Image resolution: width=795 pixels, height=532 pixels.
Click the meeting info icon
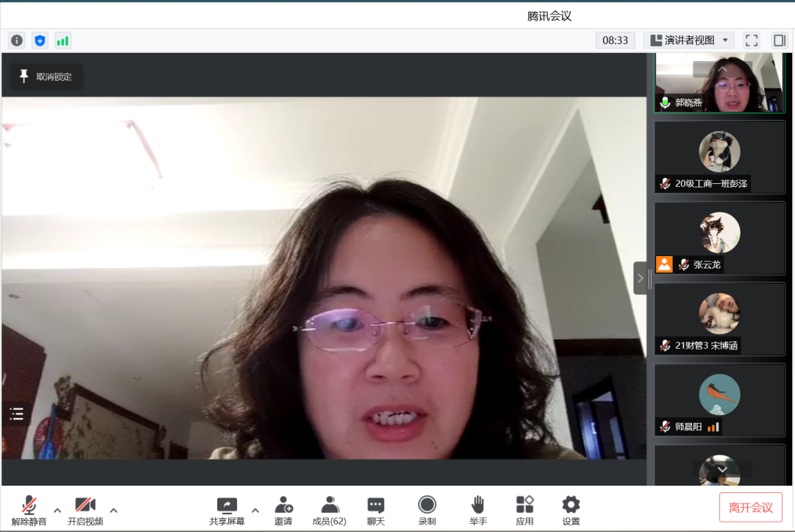[17, 40]
